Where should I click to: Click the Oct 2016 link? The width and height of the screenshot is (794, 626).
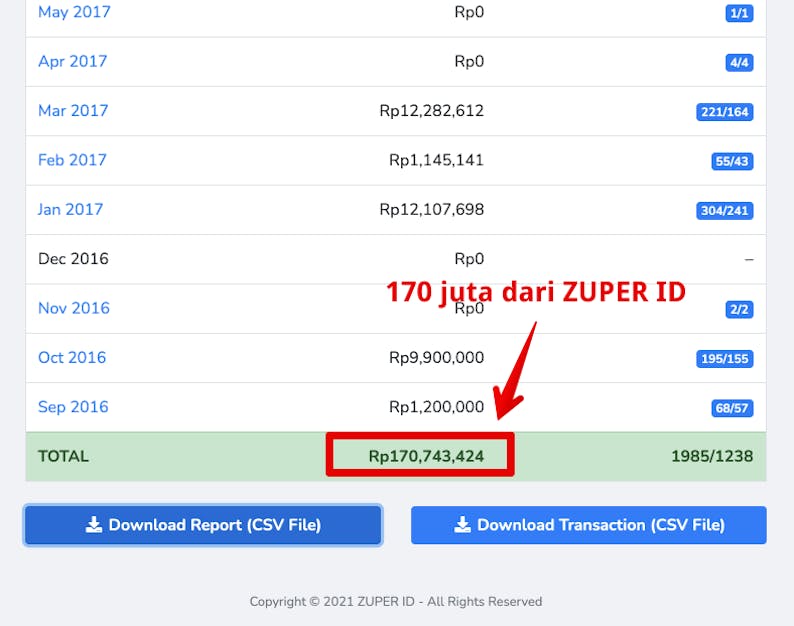(x=72, y=357)
